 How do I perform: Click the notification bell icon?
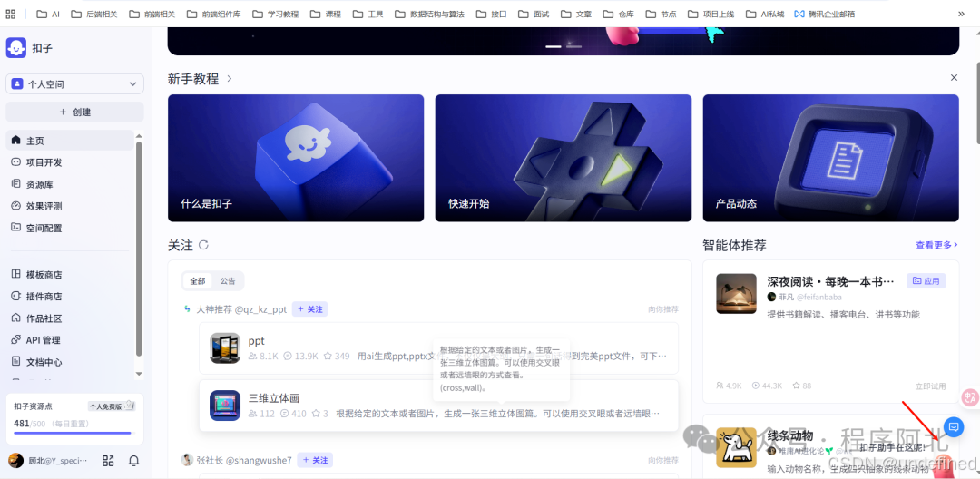(x=133, y=461)
